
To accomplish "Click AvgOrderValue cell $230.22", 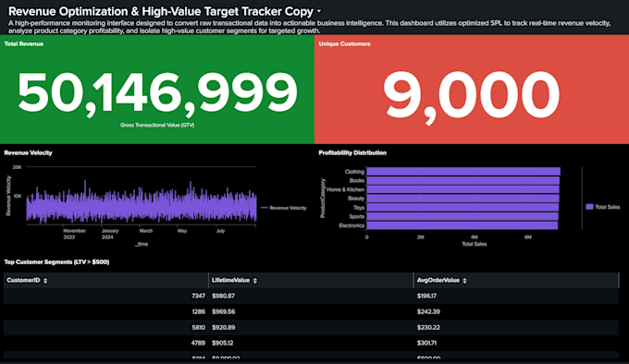I will click(x=428, y=328).
